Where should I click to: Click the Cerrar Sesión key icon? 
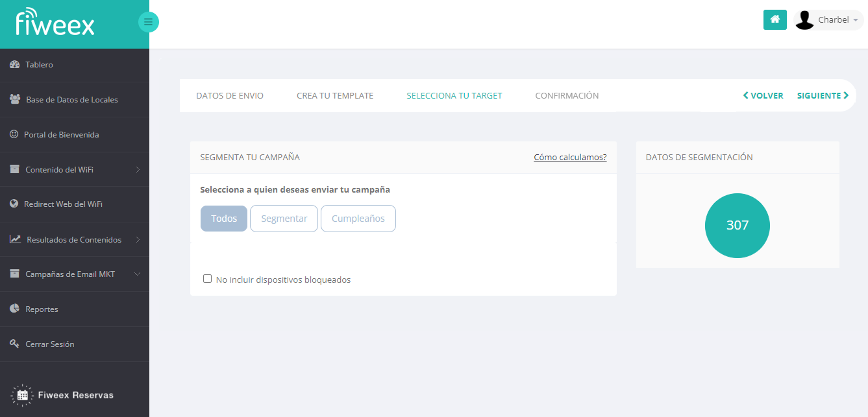pyautogui.click(x=14, y=344)
